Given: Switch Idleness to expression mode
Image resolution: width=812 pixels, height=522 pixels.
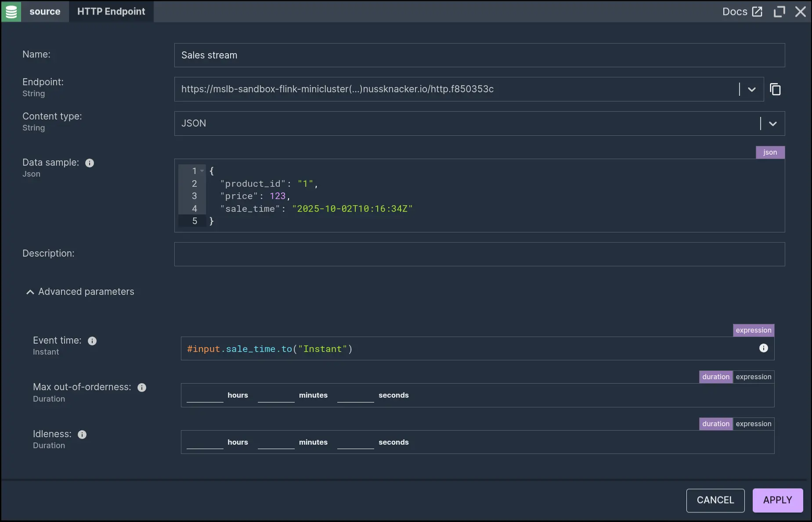Looking at the screenshot, I should tap(754, 424).
